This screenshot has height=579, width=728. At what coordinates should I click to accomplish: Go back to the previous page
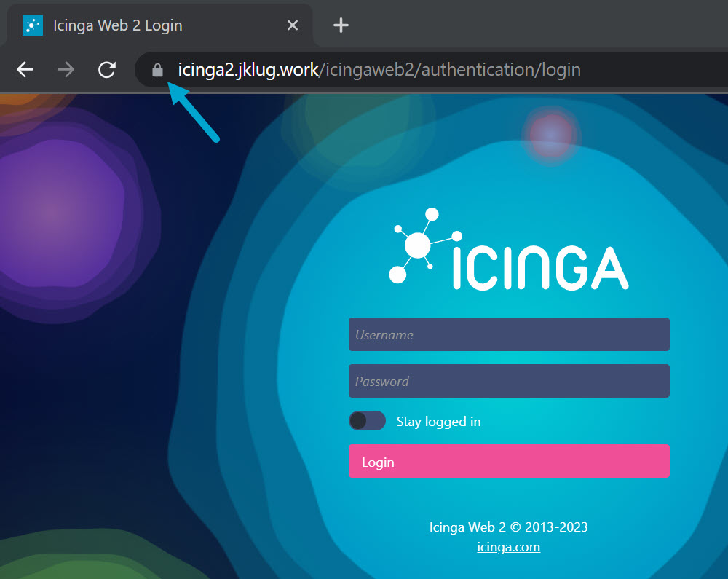pos(25,70)
